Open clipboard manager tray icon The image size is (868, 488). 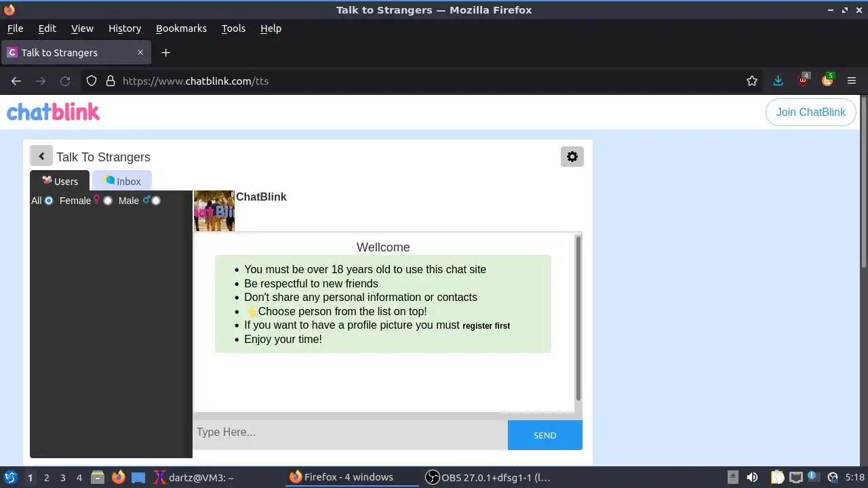(x=777, y=477)
